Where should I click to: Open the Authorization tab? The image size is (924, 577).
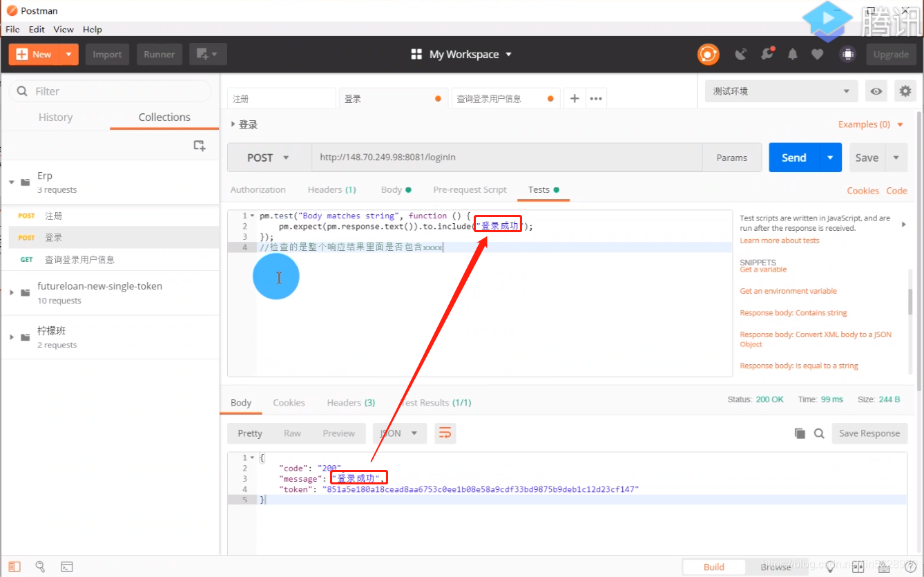click(258, 189)
